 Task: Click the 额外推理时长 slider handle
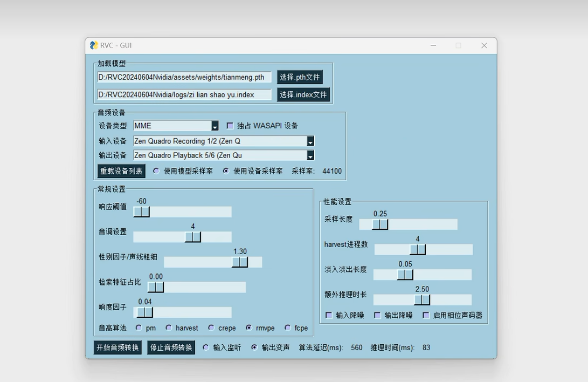click(x=422, y=300)
